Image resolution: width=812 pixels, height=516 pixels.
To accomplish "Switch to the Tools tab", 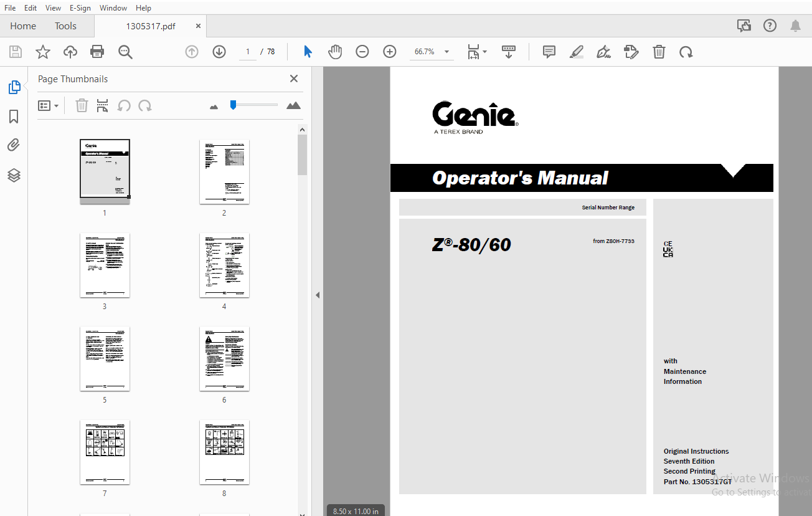I will [x=65, y=26].
